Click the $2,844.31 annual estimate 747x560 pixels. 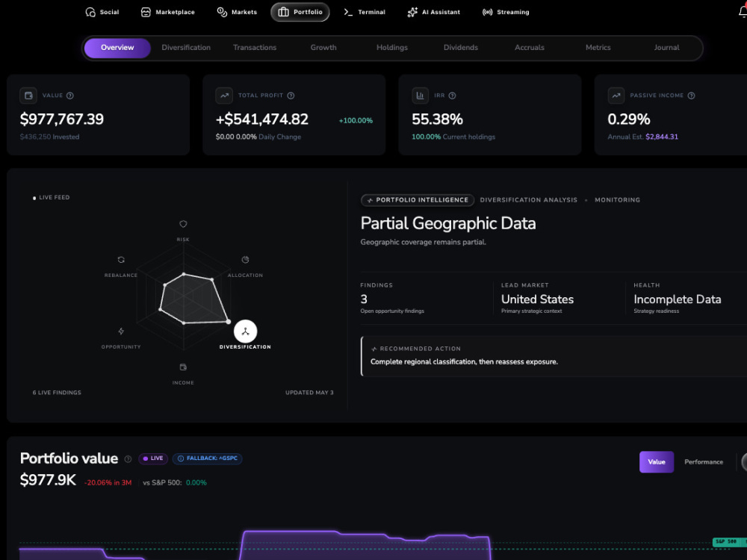[x=662, y=137]
